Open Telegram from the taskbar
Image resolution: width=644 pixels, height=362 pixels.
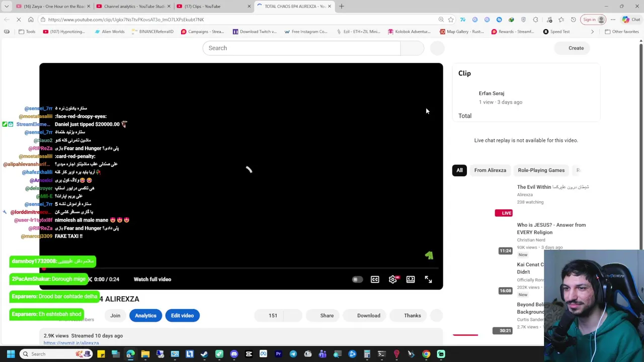coord(293,354)
